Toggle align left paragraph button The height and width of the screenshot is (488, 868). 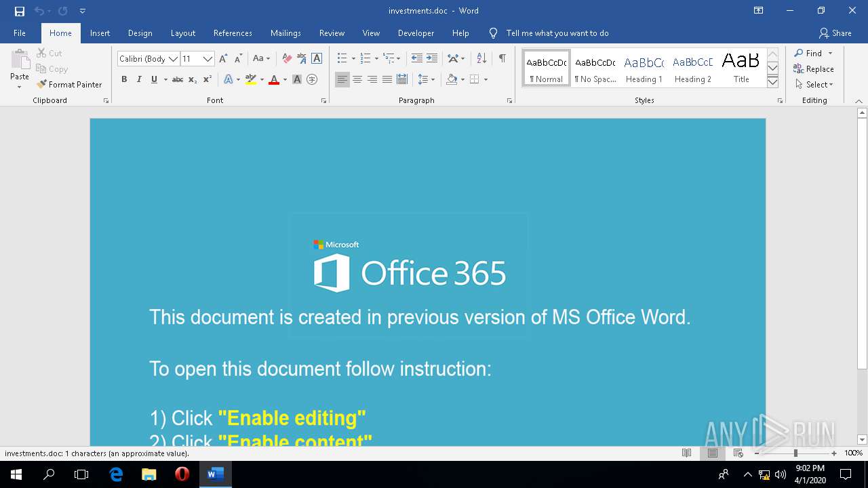coord(342,79)
